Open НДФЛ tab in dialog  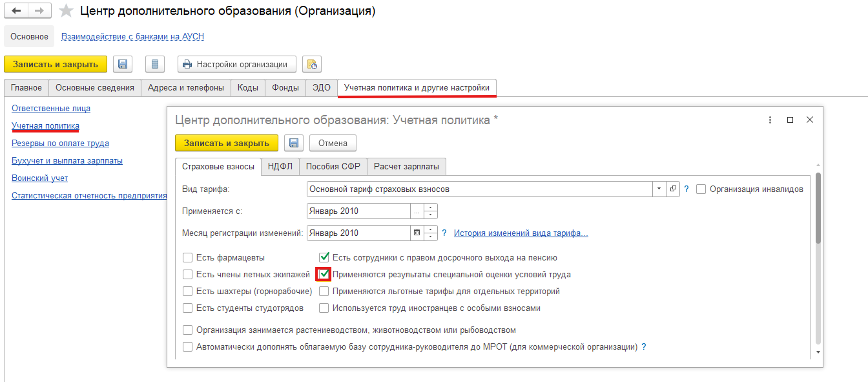[x=280, y=166]
